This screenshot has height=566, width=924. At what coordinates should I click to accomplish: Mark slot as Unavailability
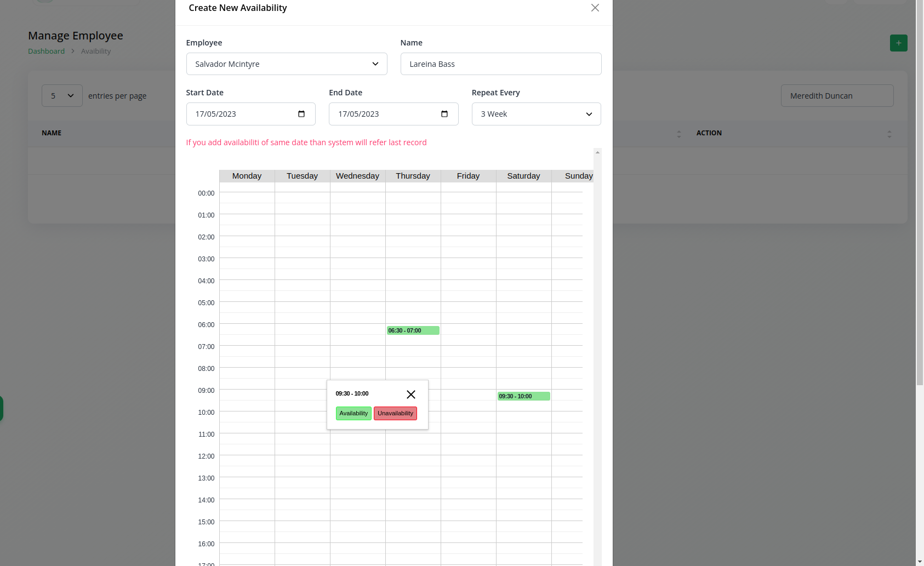[395, 413]
